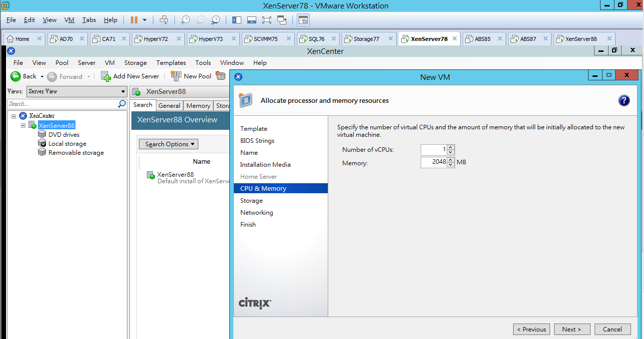
Task: Enter full screen mode via the VMware toolbar
Action: click(266, 20)
